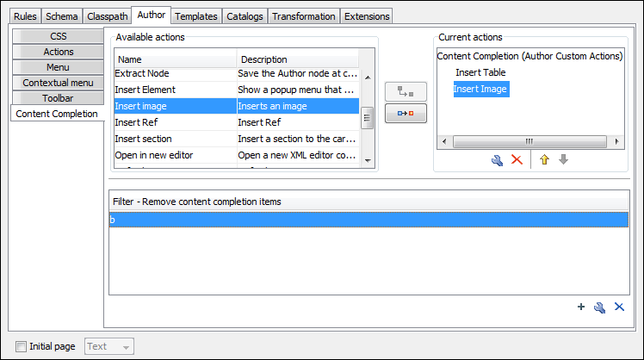The height and width of the screenshot is (360, 644).
Task: Edit the selected current action with wrench icon
Action: (x=497, y=160)
